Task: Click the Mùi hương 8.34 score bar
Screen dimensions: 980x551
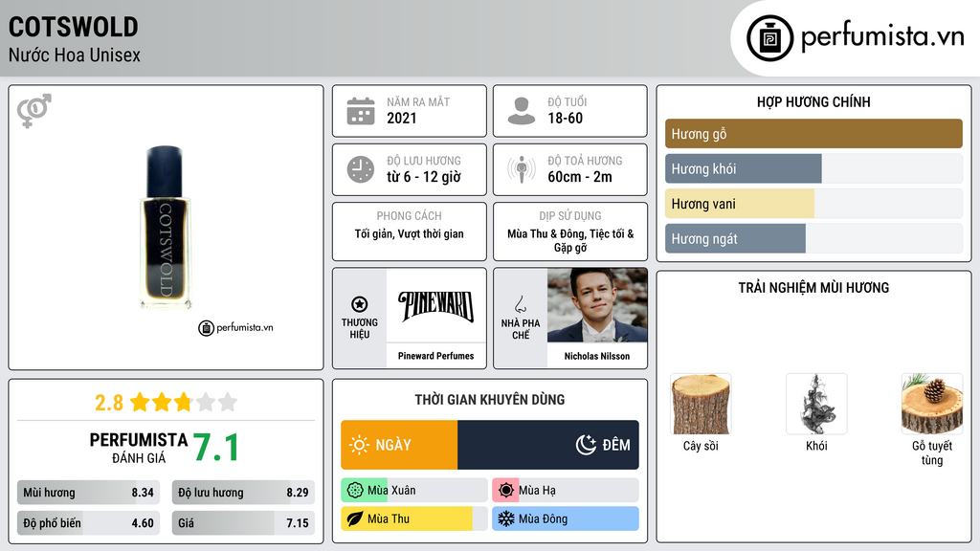Action: pyautogui.click(x=88, y=493)
